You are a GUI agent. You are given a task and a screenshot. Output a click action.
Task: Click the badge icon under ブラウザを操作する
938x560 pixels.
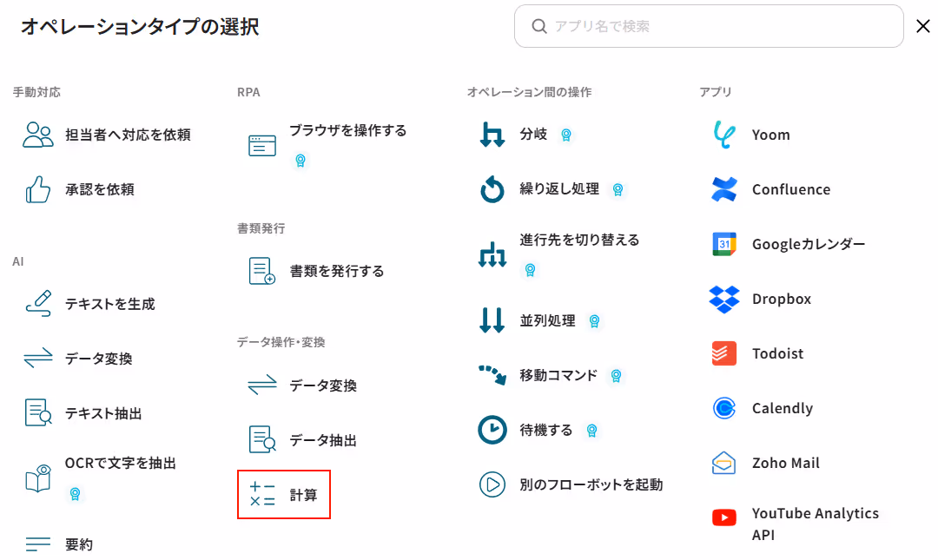(x=301, y=161)
